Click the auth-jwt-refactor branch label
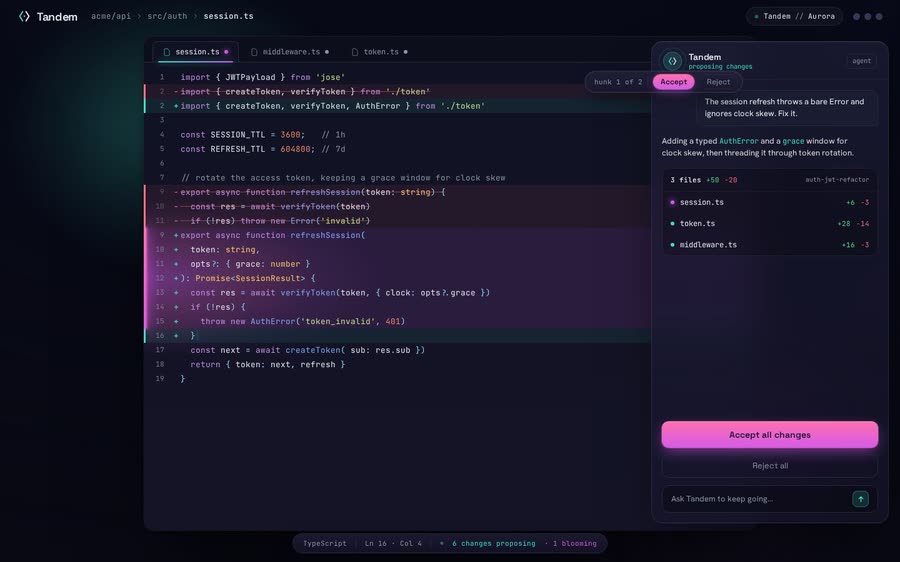The height and width of the screenshot is (562, 900). (837, 180)
